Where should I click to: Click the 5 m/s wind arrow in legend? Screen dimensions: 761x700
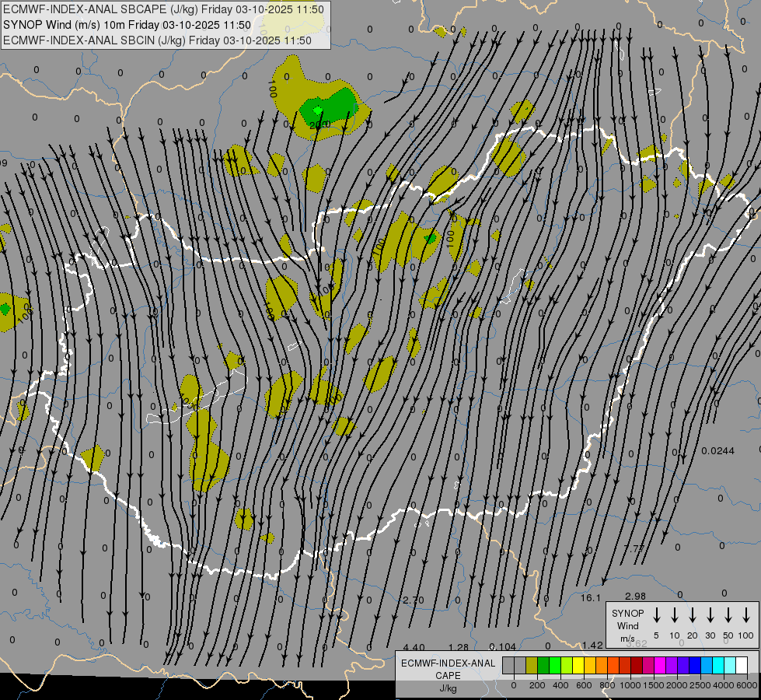pyautogui.click(x=656, y=615)
